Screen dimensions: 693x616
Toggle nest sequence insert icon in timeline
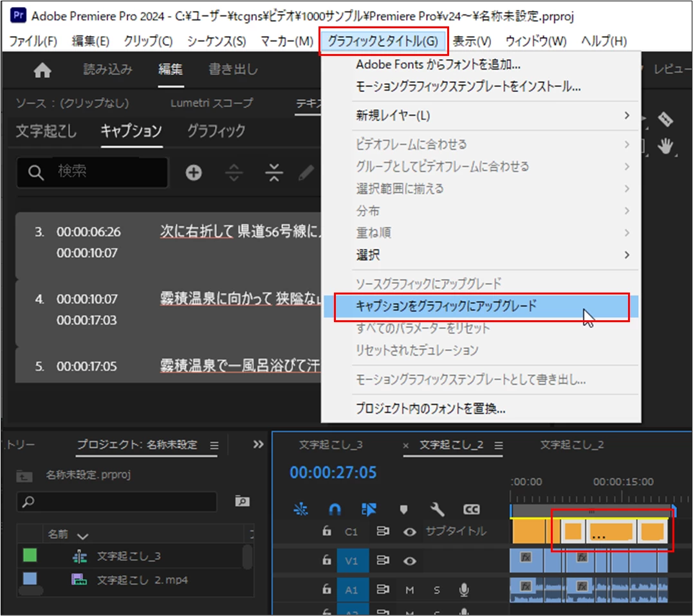(300, 509)
